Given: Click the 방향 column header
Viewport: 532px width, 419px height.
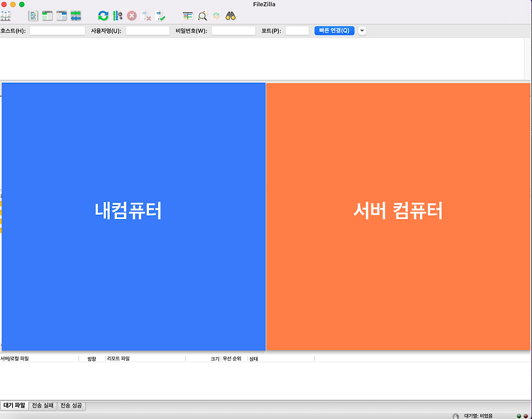Looking at the screenshot, I should click(92, 359).
